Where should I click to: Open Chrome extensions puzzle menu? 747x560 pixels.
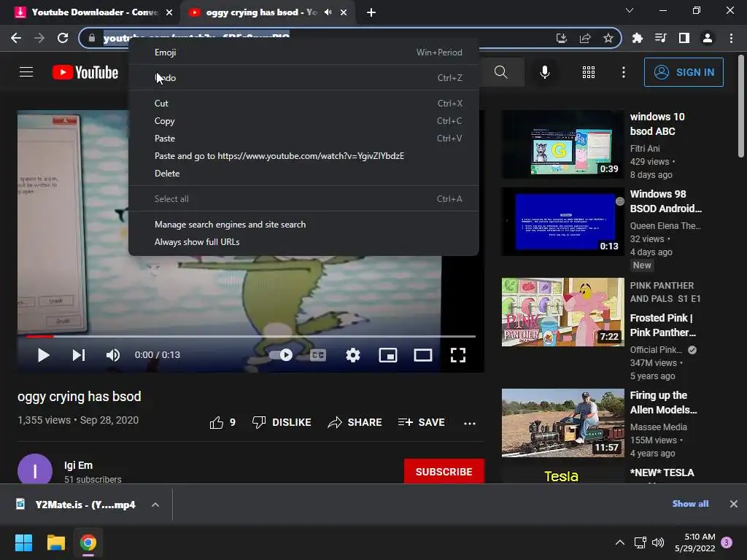pos(637,38)
